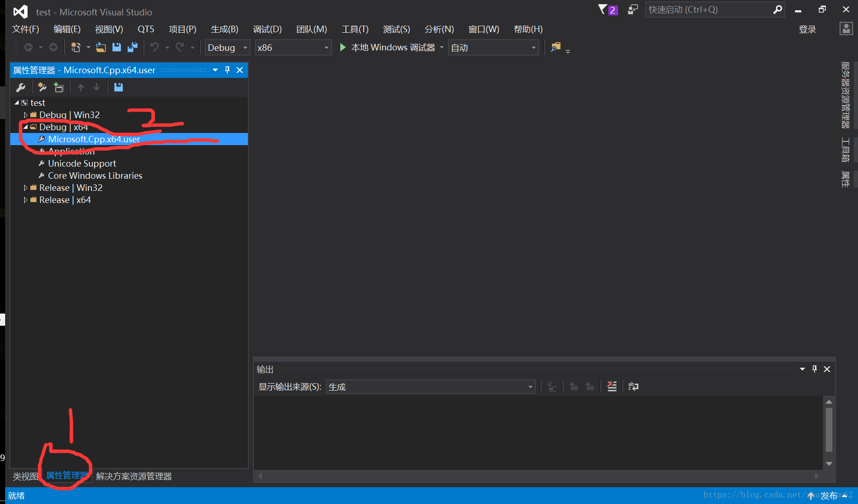Open the 自动 debug type dropdown

(493, 48)
